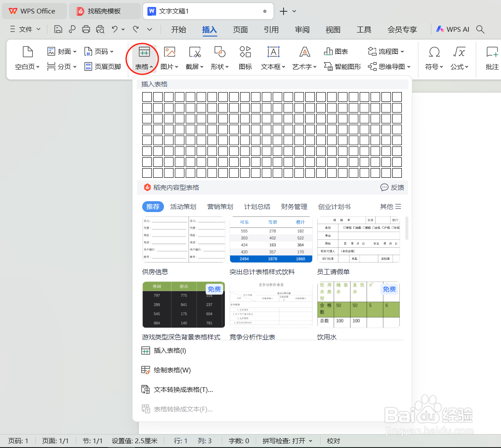Click the export to PDF icon
The width and height of the screenshot is (501, 448).
click(x=72, y=30)
